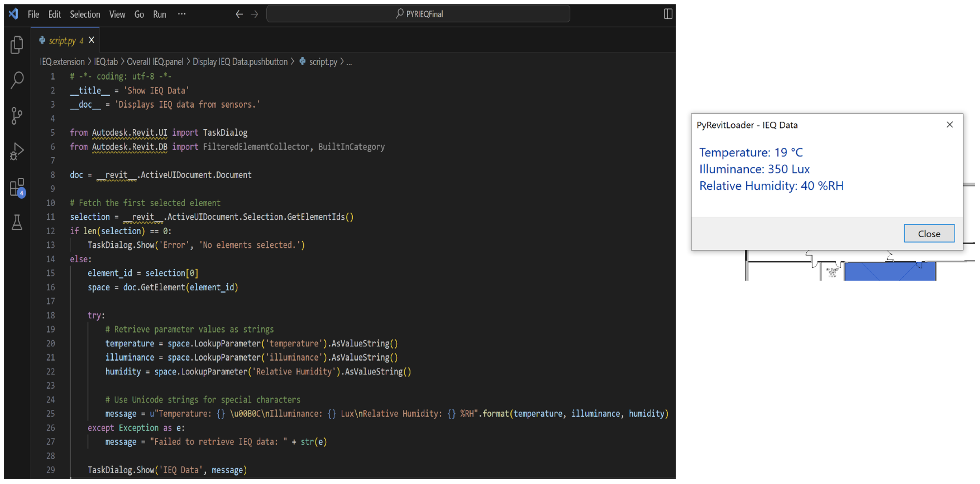The width and height of the screenshot is (980, 484).
Task: Click 'doc.GetElement(element_id)' on line 16
Action: pyautogui.click(x=180, y=287)
